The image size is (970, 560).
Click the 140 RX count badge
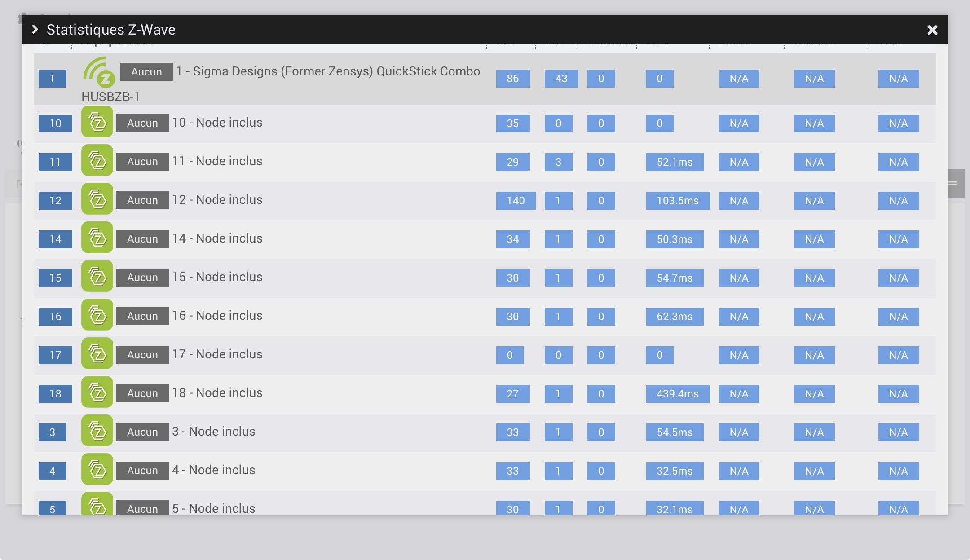point(516,201)
